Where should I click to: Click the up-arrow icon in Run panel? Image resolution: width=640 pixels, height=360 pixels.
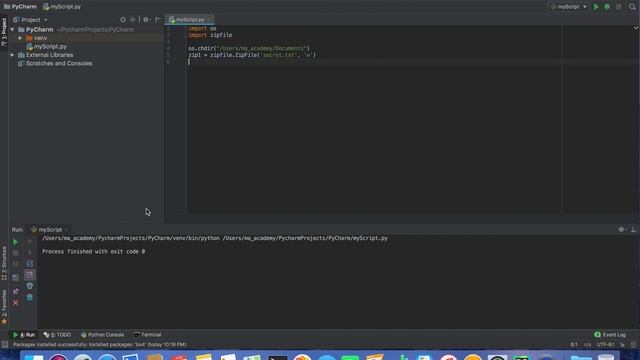point(29,242)
